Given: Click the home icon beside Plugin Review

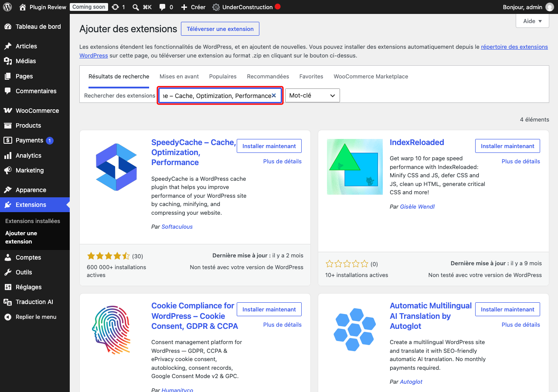Looking at the screenshot, I should [23, 7].
